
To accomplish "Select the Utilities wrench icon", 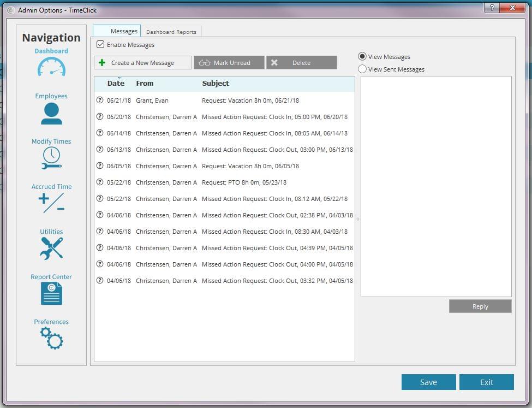I will point(51,248).
